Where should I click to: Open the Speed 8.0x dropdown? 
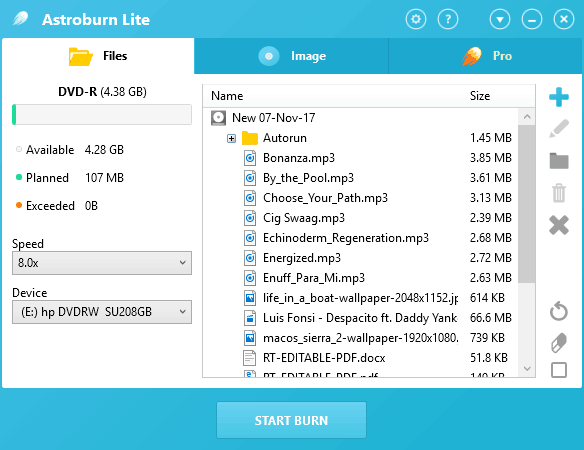click(102, 263)
